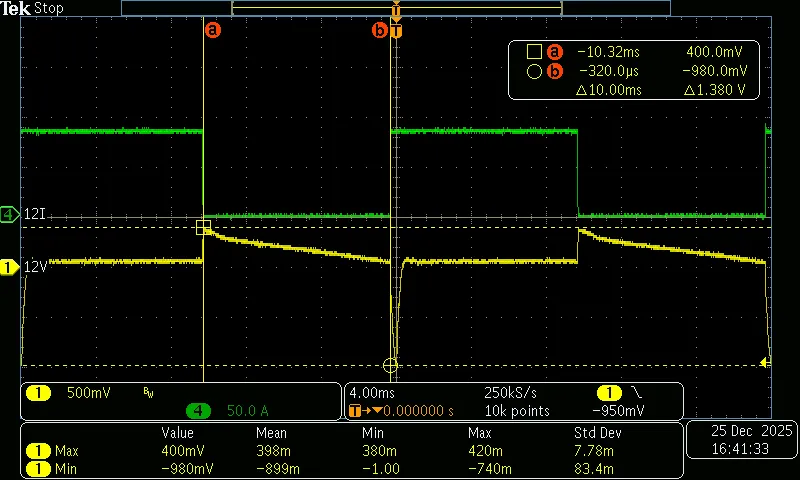The width and height of the screenshot is (800, 480).
Task: Click the 4.00ms timebase value
Action: [x=372, y=393]
